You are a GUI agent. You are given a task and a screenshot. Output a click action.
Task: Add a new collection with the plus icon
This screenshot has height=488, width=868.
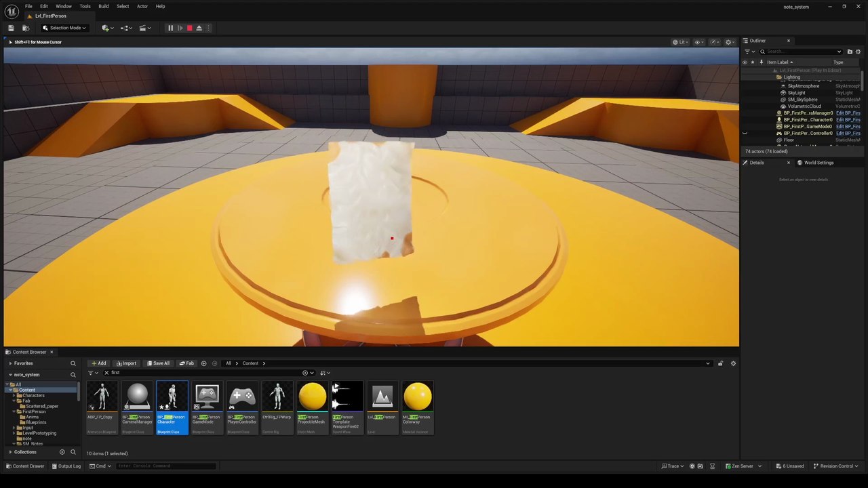pos(62,452)
